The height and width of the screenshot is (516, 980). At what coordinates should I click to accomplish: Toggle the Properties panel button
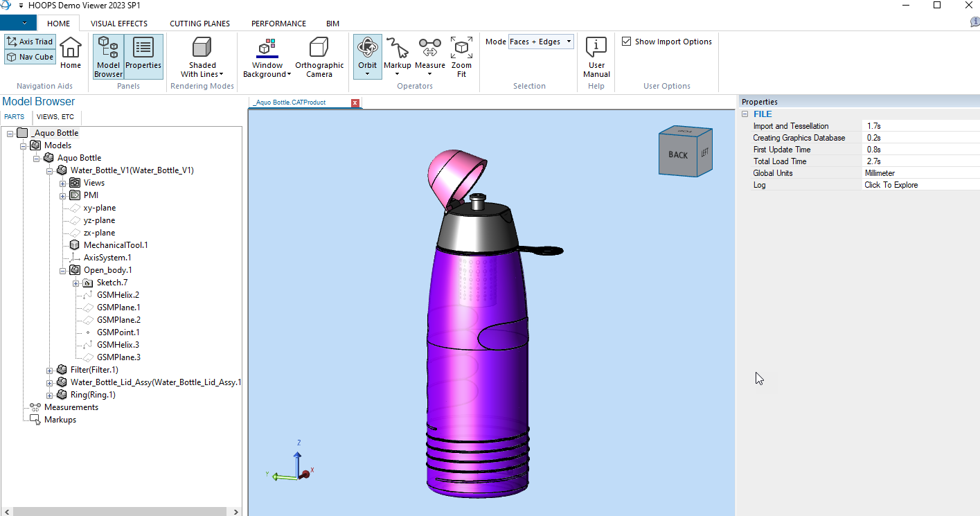143,57
